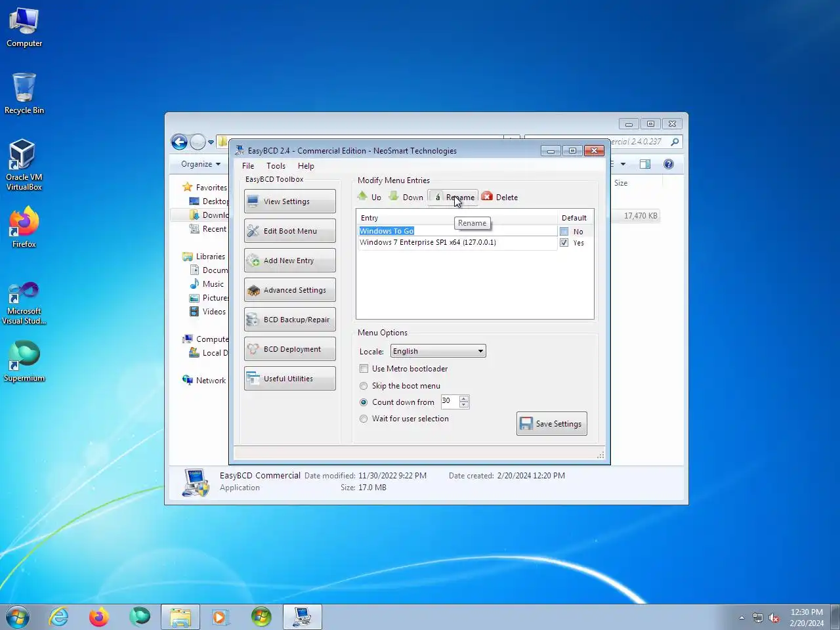The width and height of the screenshot is (840, 630).
Task: Select Libraries in Explorer navigation pane
Action: [x=204, y=257]
